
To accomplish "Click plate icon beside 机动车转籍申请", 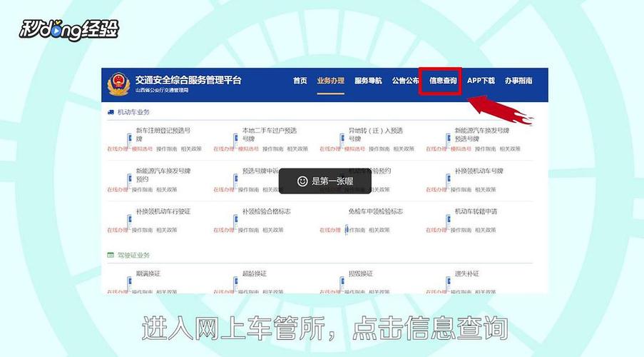I will (x=448, y=221).
